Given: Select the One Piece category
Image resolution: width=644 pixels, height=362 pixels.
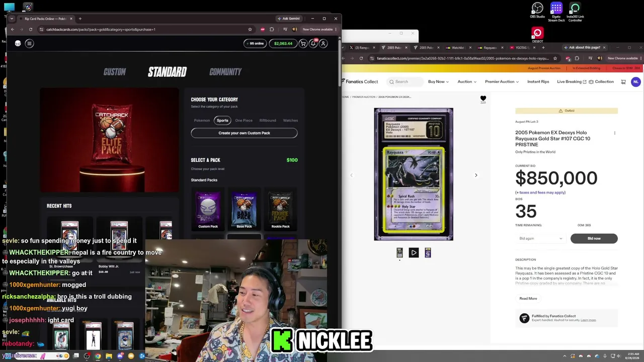Looking at the screenshot, I should (244, 121).
